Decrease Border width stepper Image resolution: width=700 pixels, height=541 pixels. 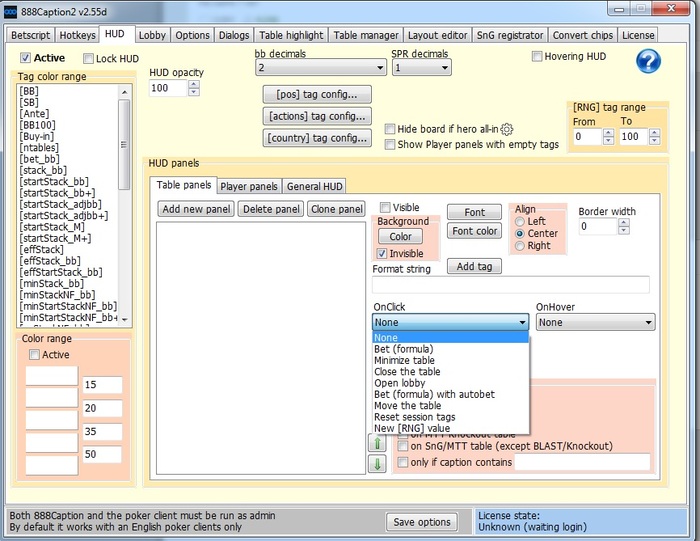click(624, 230)
